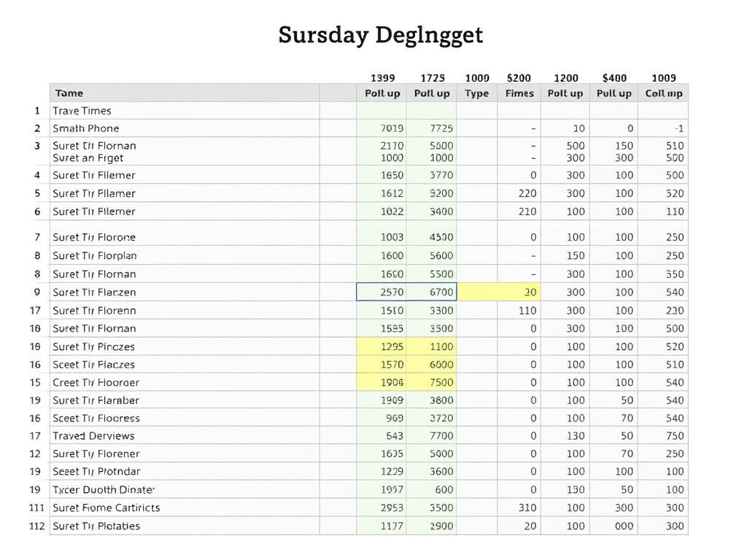Select the 1725 Poll up column header
The image size is (747, 560).
[x=432, y=93]
